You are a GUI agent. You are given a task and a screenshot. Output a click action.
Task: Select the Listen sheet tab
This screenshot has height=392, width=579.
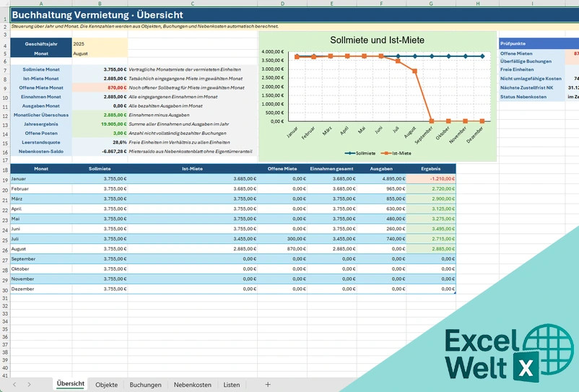tap(232, 385)
